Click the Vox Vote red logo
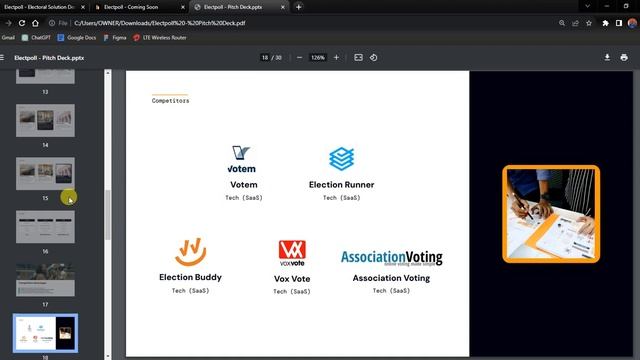Viewport: 640px width, 360px height. [x=292, y=253]
